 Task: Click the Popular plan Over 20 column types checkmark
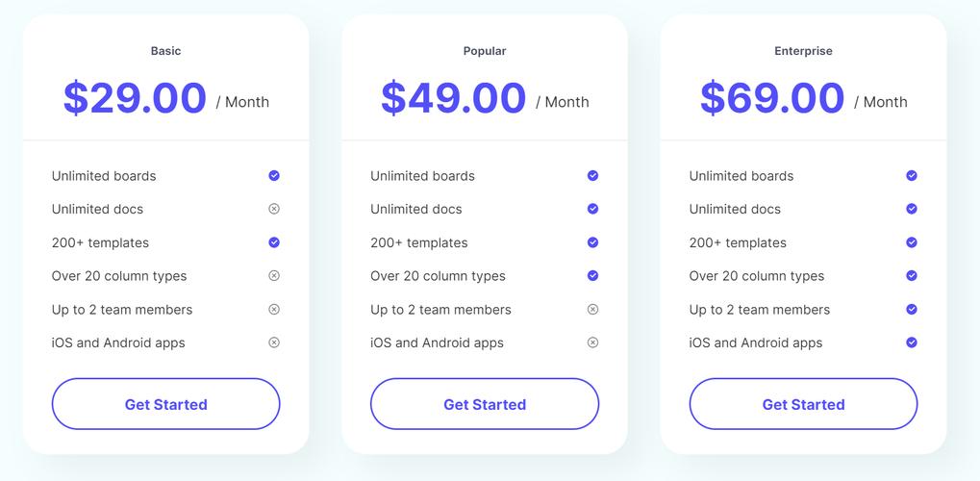592,276
